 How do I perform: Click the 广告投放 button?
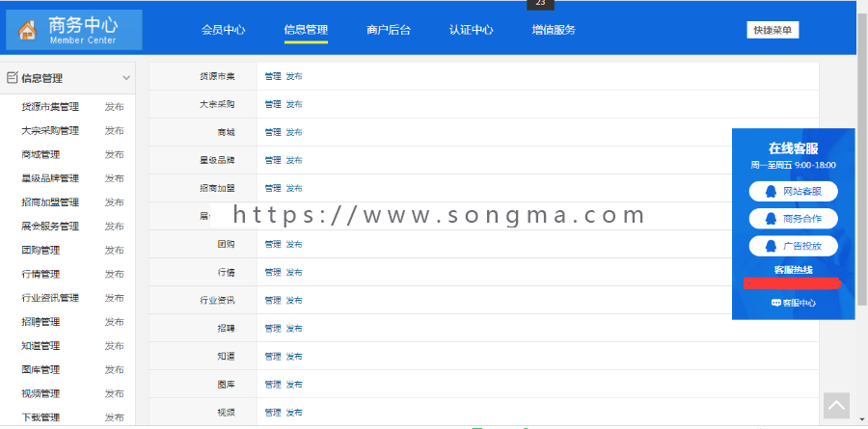click(x=794, y=246)
